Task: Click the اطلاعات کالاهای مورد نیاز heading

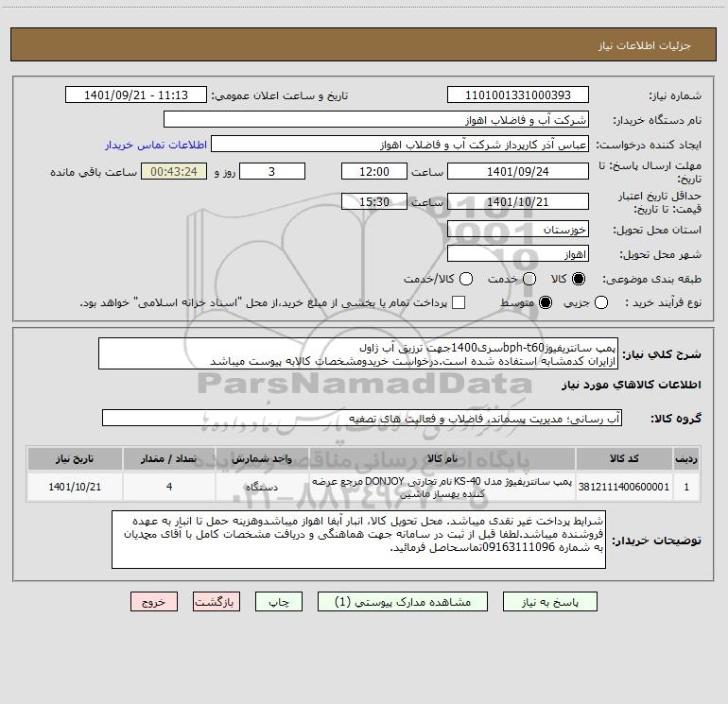Action: point(632,385)
